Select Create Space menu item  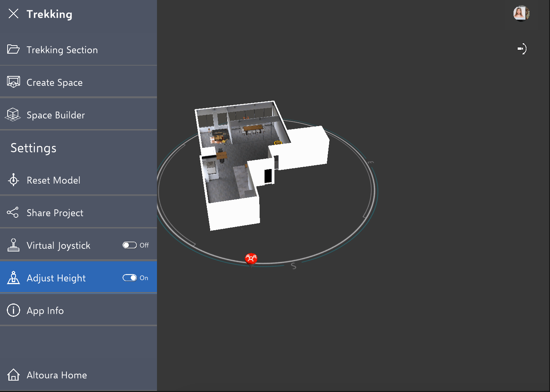coord(78,82)
